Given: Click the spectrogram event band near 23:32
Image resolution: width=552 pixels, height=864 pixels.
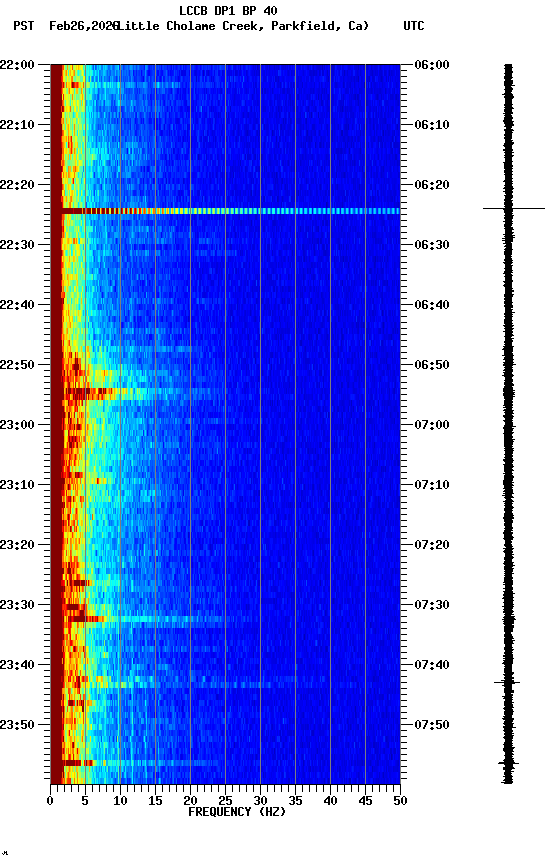Looking at the screenshot, I should pos(149,619).
